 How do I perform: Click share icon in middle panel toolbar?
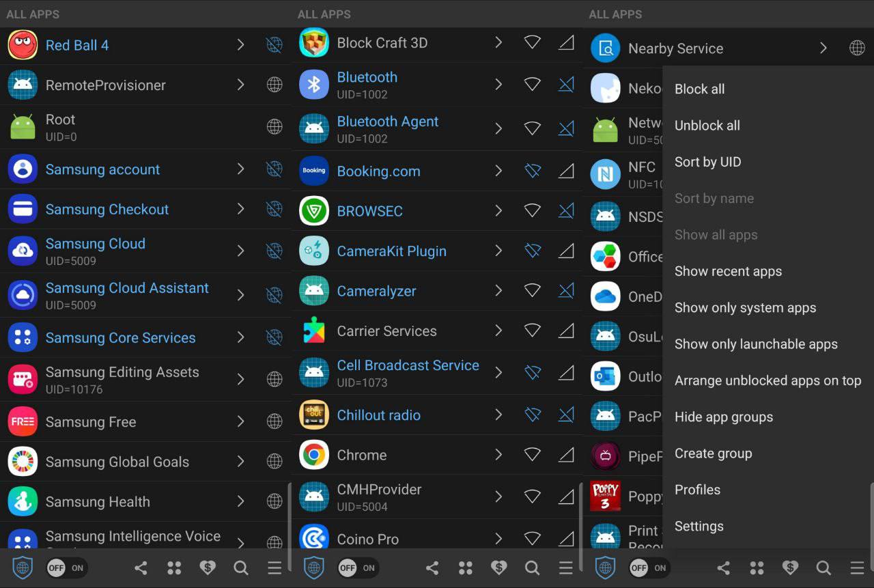click(432, 568)
